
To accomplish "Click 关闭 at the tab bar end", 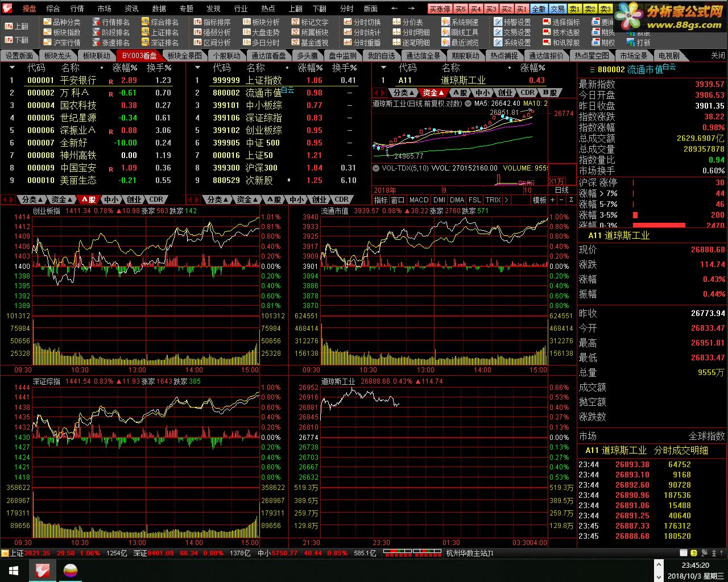I will pos(718,56).
